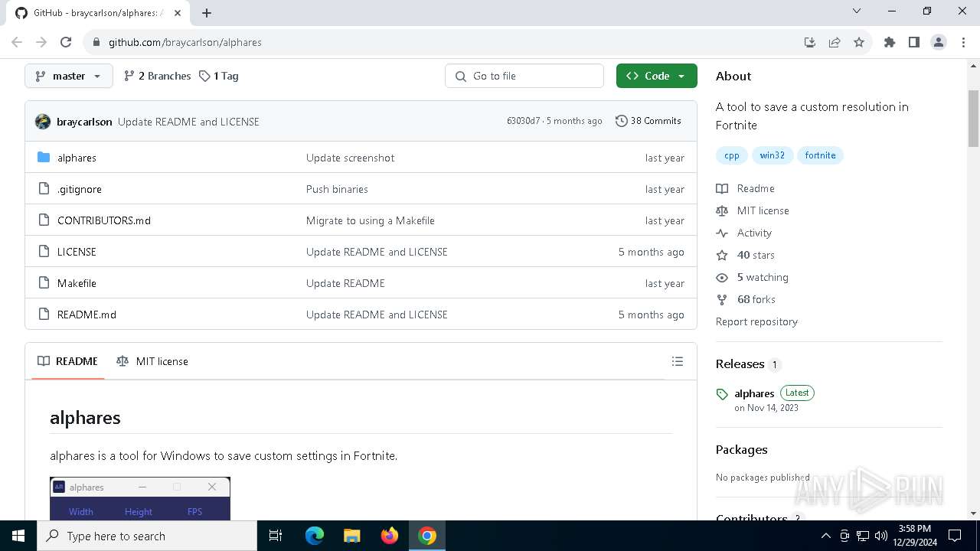Select the win32 topic tag
Screen dimensions: 980x551
(x=772, y=155)
